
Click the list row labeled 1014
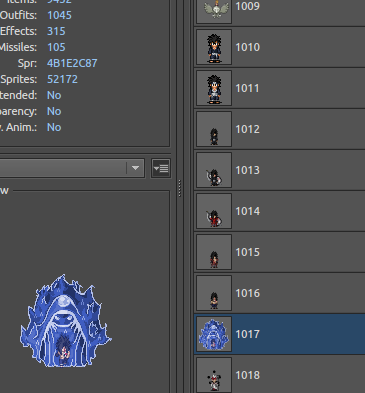(280, 211)
